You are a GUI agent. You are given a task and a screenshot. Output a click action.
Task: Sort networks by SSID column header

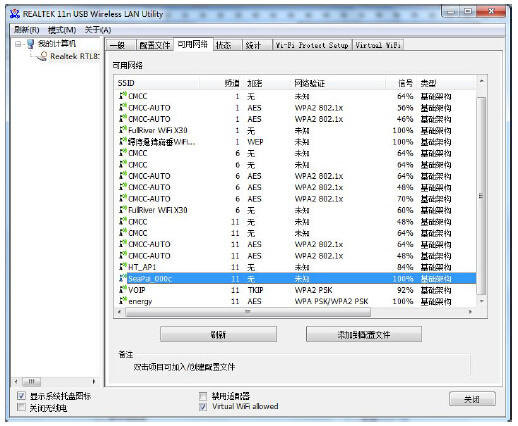point(157,83)
